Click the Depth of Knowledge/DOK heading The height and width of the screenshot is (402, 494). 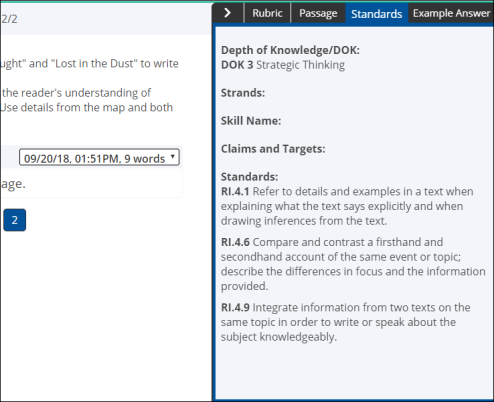tap(290, 50)
